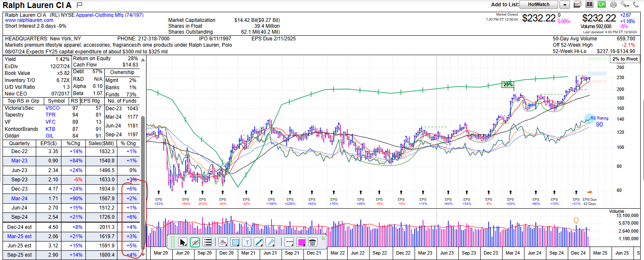Add stock to the HotWatch list
644x260 pixels.
click(x=538, y=5)
